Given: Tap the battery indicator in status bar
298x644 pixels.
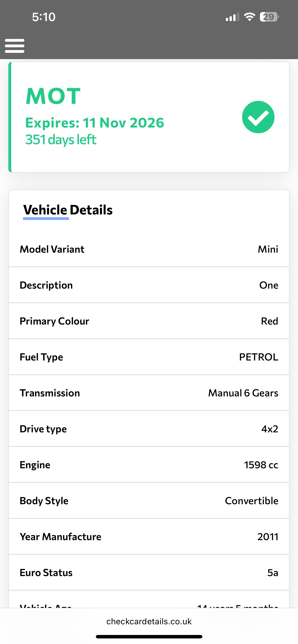Looking at the screenshot, I should [x=269, y=17].
